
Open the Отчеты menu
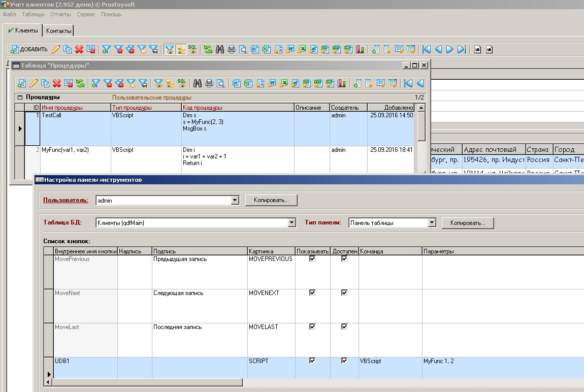click(x=60, y=14)
